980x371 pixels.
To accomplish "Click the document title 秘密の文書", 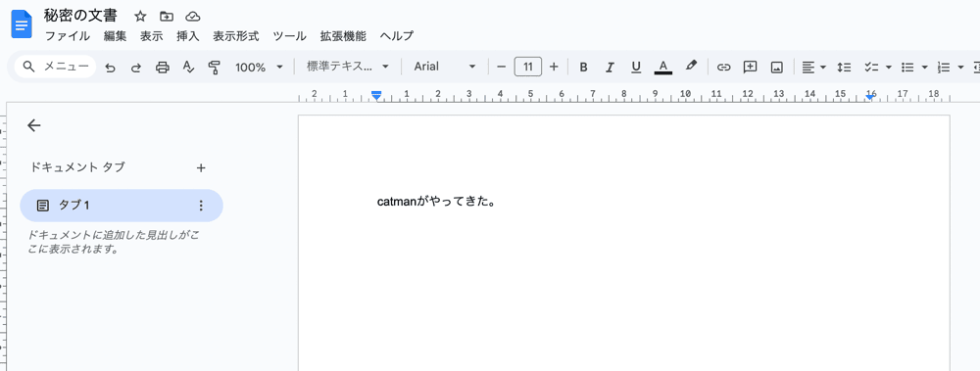I will pos(80,16).
